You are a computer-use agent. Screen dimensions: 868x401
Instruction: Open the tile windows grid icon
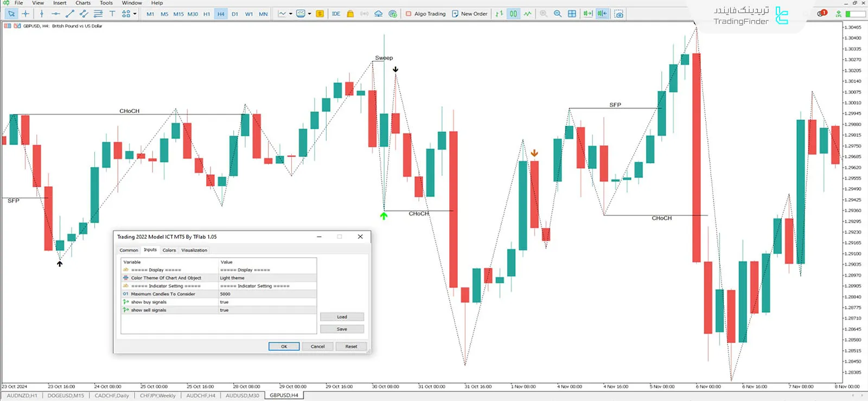(572, 14)
